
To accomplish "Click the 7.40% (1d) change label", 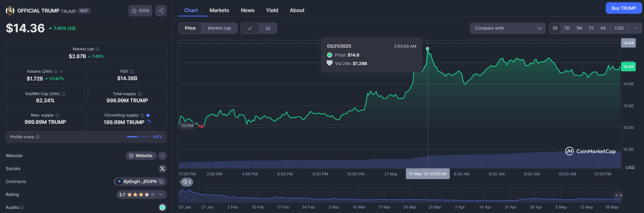I will pos(62,28).
